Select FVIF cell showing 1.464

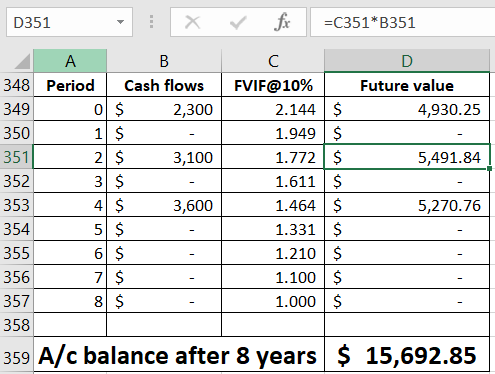pyautogui.click(x=273, y=205)
